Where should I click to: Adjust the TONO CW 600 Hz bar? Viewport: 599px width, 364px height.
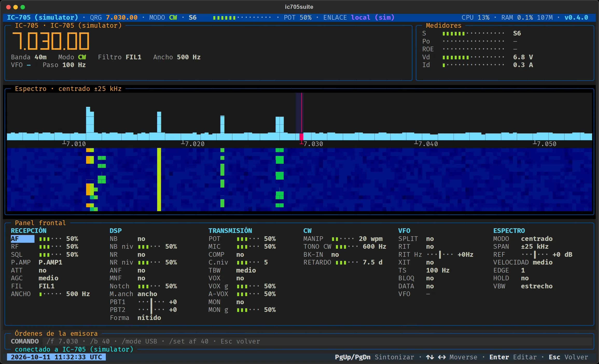pos(347,247)
